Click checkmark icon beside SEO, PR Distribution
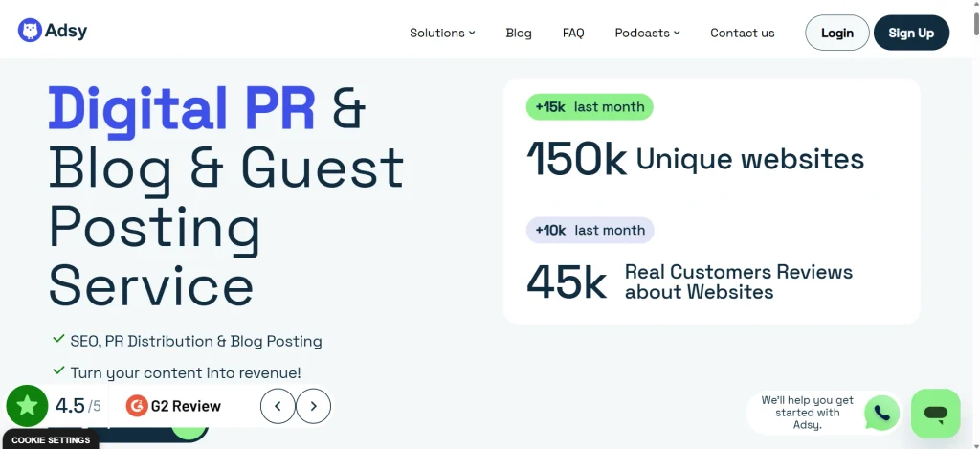 click(x=58, y=339)
